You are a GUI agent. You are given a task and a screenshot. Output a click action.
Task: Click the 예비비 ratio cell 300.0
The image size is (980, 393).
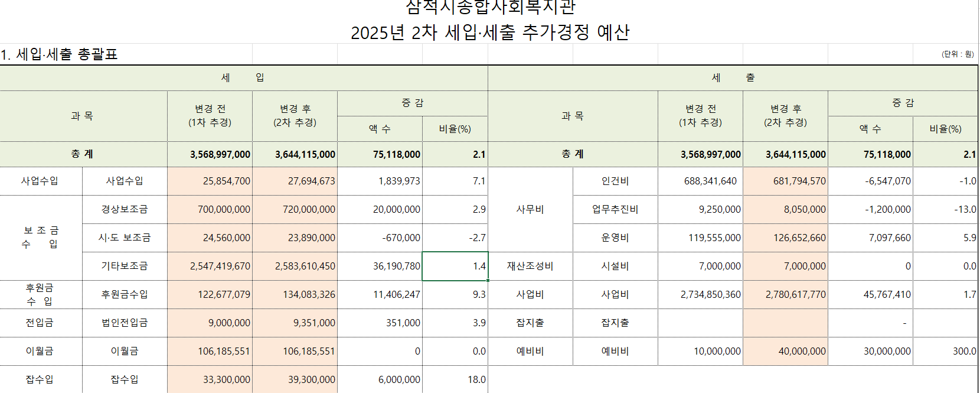click(946, 351)
